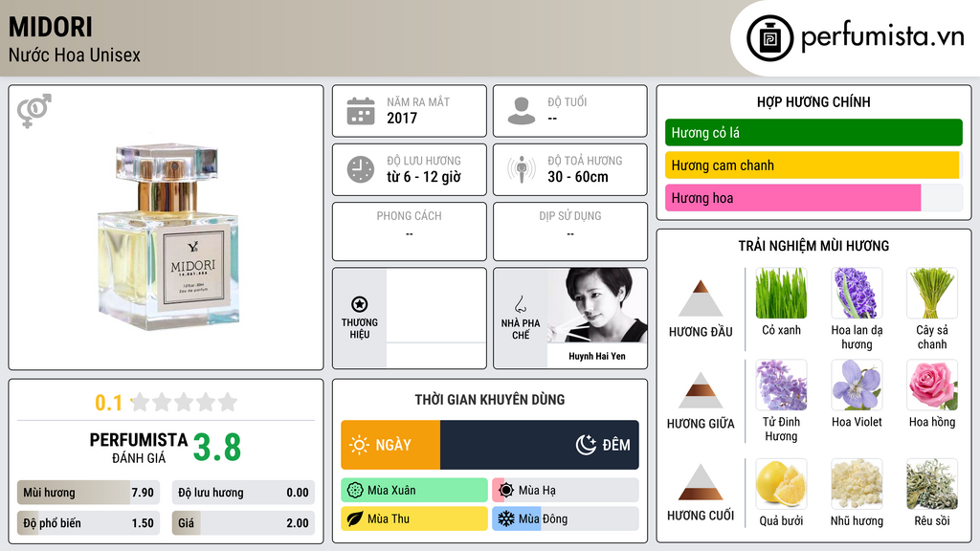Select the Hoa lan dạ hương note image
This screenshot has width=980, height=551.
[x=857, y=293]
